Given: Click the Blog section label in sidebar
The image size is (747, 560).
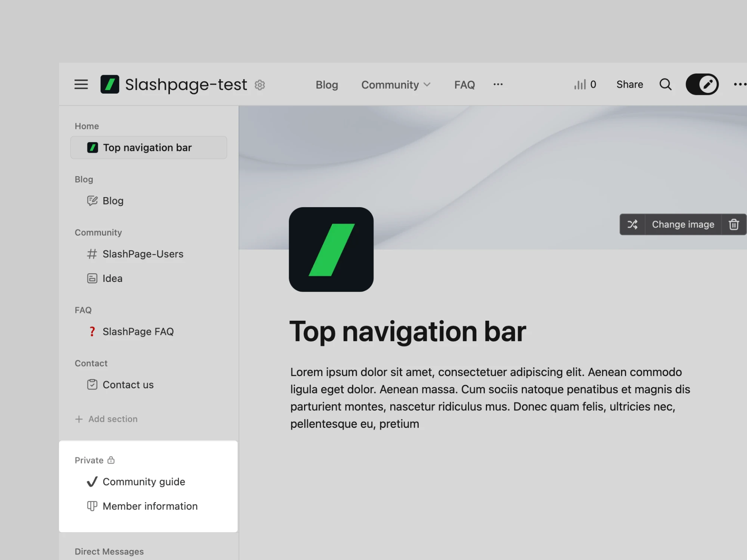Looking at the screenshot, I should pyautogui.click(x=84, y=180).
